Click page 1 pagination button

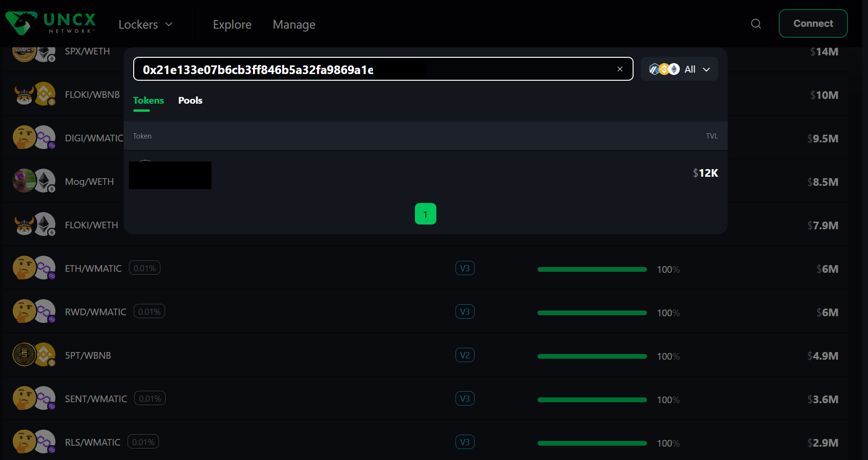point(425,214)
